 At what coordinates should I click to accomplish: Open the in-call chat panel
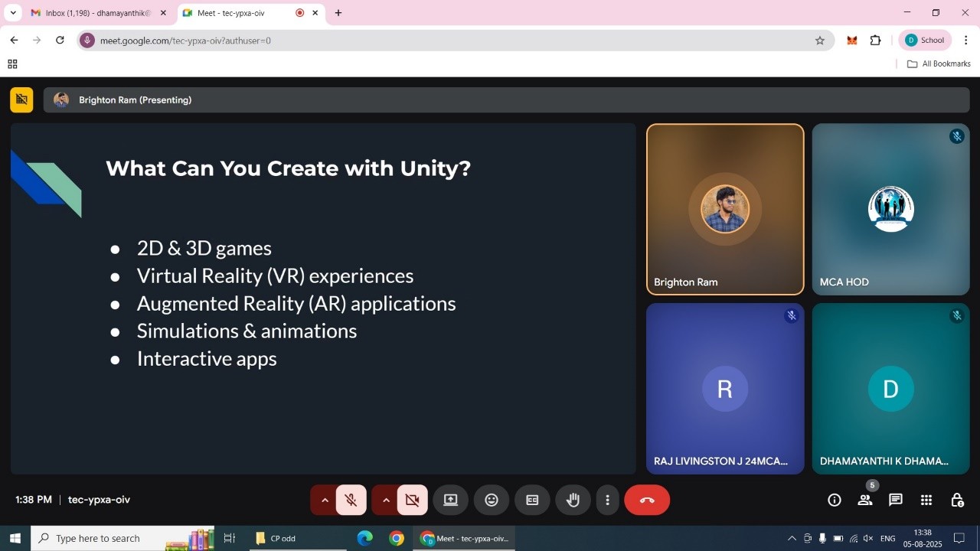895,500
